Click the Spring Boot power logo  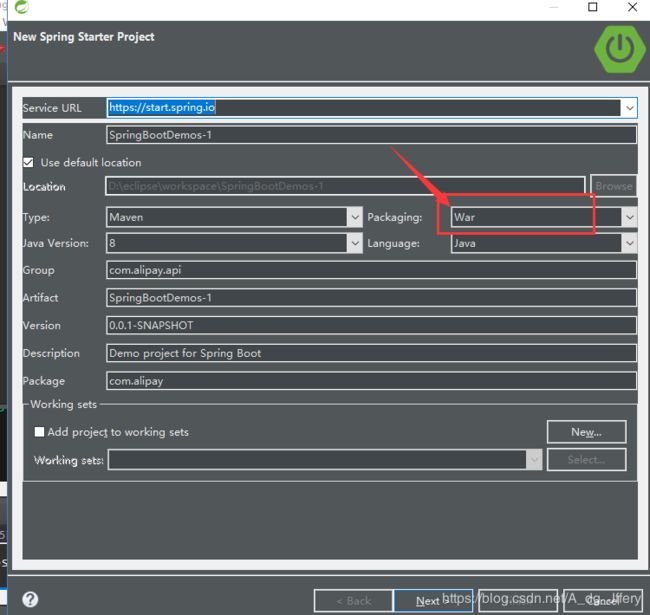(620, 49)
